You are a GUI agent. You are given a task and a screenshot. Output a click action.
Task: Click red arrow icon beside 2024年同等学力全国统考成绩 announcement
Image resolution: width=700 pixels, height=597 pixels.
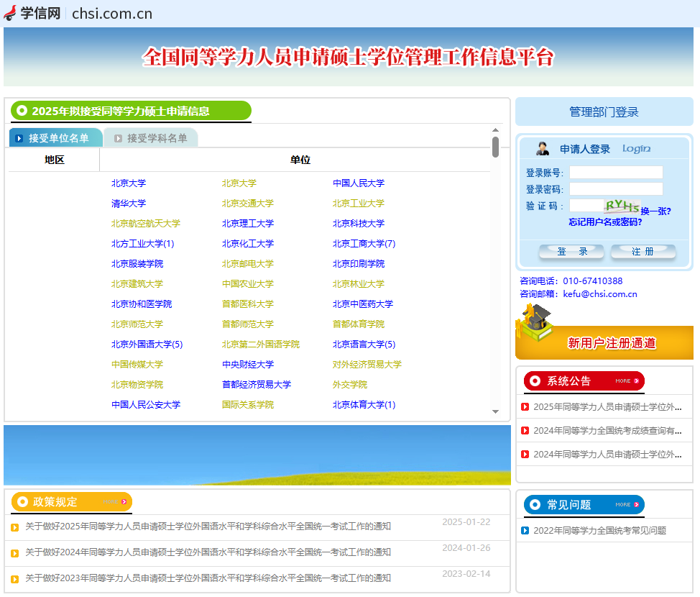tap(525, 430)
